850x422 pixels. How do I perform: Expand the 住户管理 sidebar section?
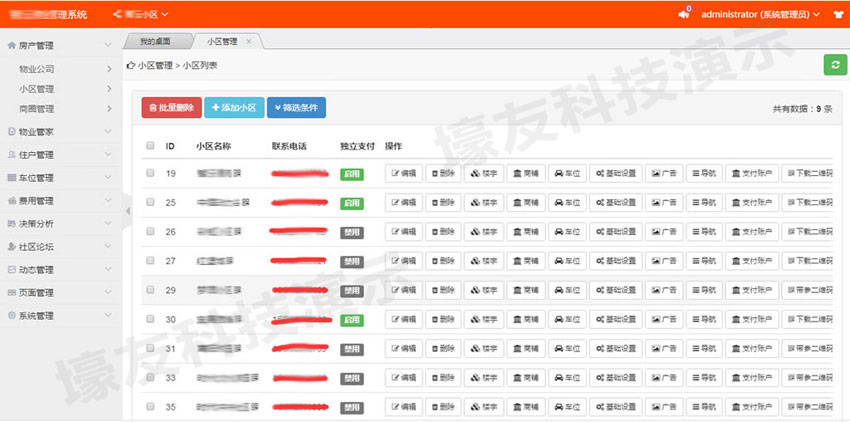click(x=60, y=155)
